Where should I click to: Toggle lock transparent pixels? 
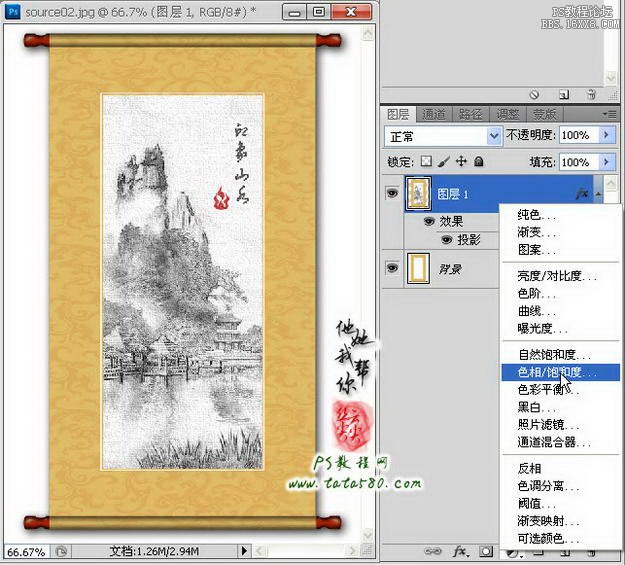426,161
